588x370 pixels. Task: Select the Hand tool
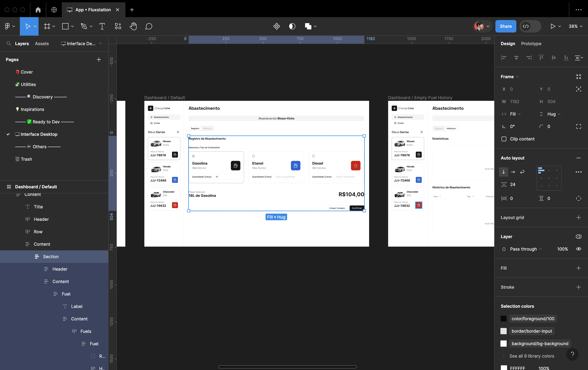tap(133, 26)
